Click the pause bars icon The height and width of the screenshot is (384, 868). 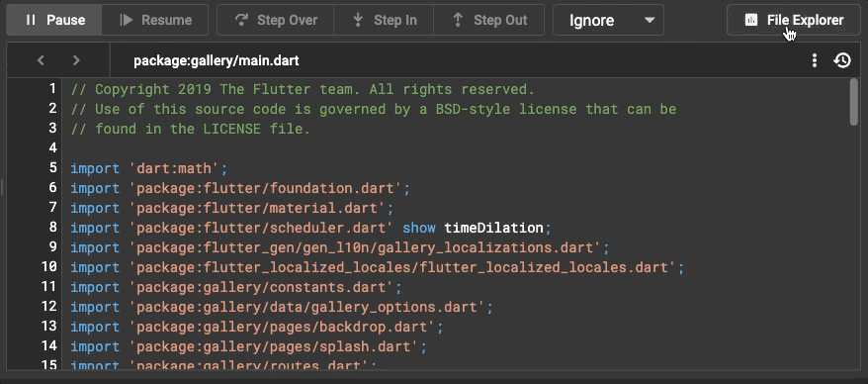point(31,20)
